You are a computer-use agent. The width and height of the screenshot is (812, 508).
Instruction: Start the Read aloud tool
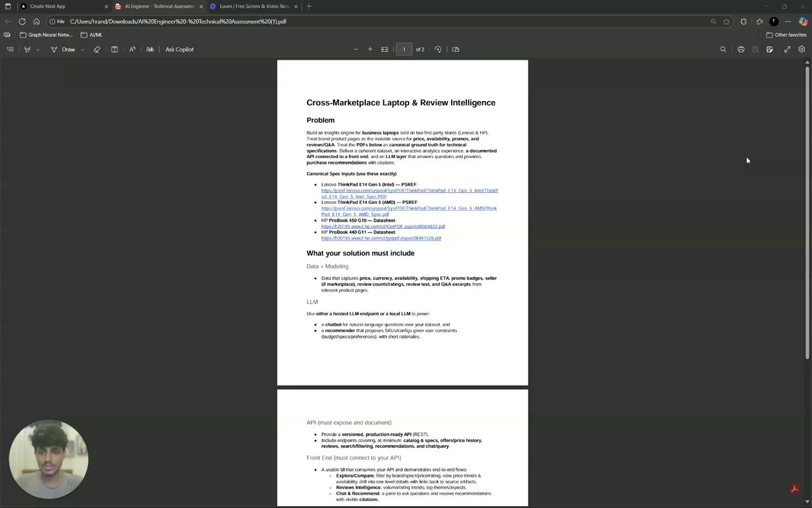pos(133,50)
